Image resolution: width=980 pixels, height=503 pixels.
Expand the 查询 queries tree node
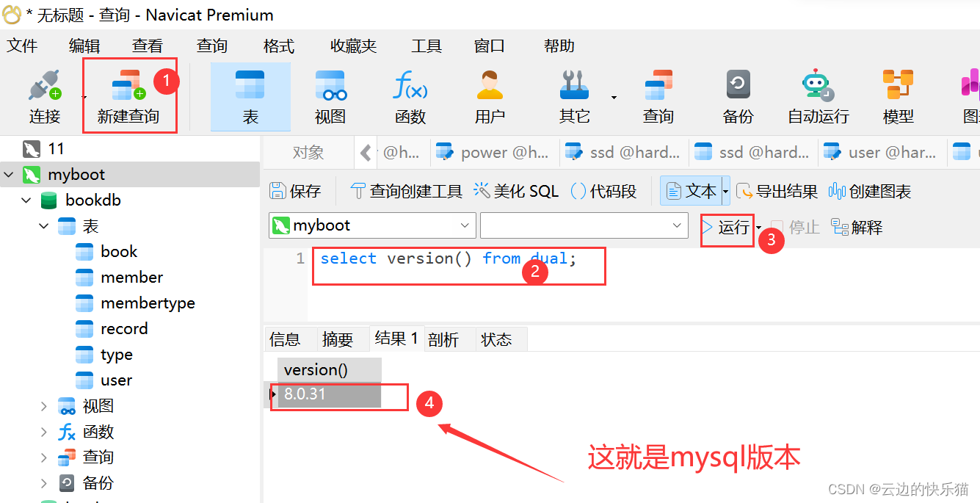pos(44,457)
